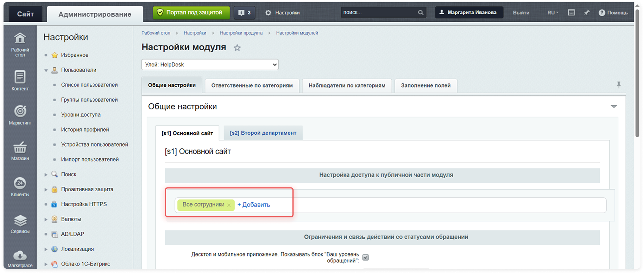
Task: Click the search magnifier icon
Action: (x=421, y=13)
